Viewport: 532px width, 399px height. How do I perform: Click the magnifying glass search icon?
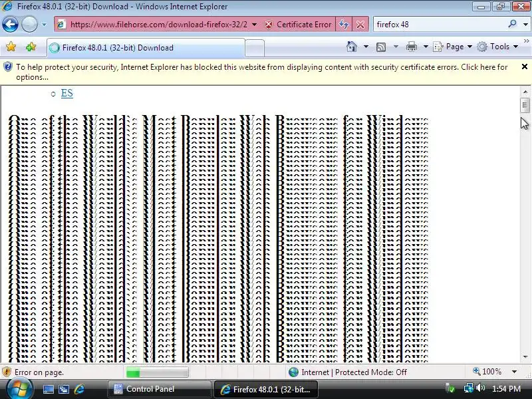pos(512,24)
